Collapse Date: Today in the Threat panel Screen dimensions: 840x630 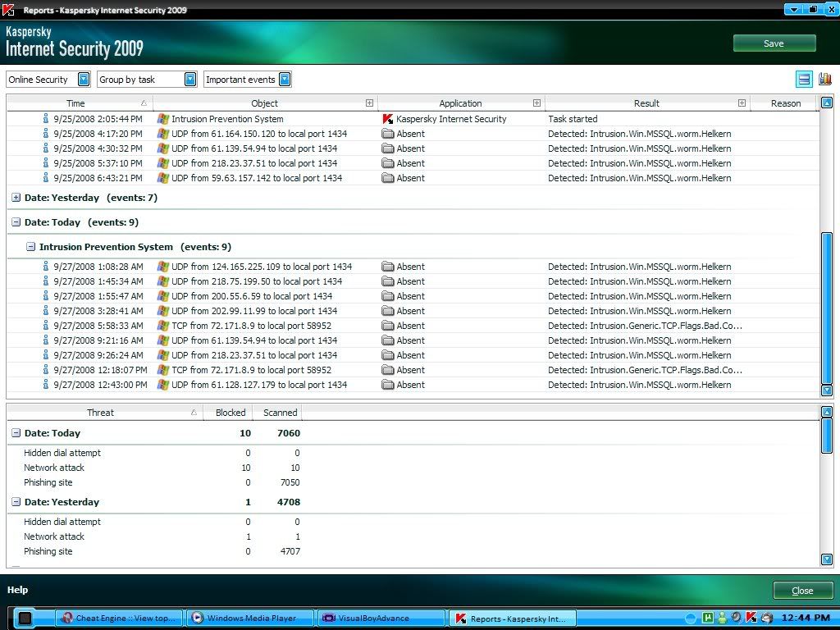point(16,433)
